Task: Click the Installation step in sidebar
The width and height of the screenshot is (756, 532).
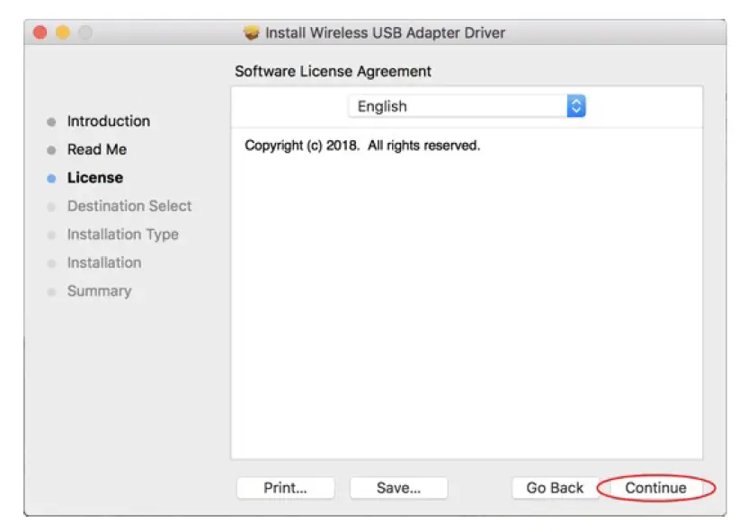Action: click(103, 262)
